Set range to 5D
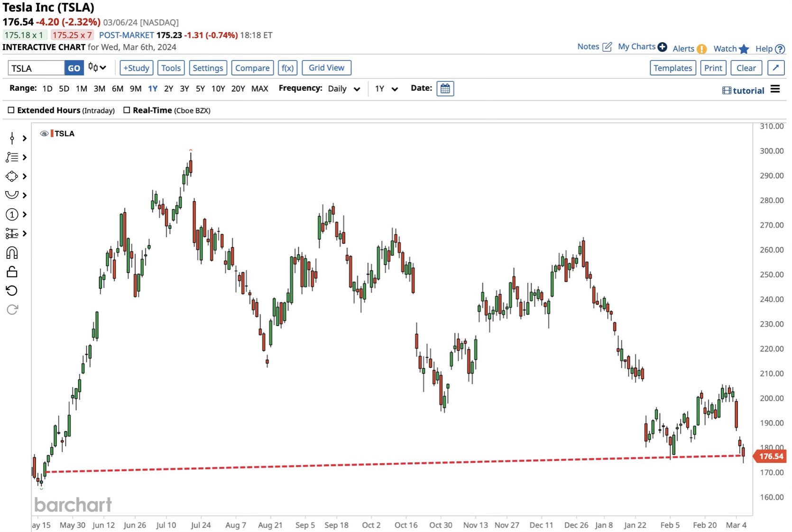The width and height of the screenshot is (792, 532). coord(64,89)
